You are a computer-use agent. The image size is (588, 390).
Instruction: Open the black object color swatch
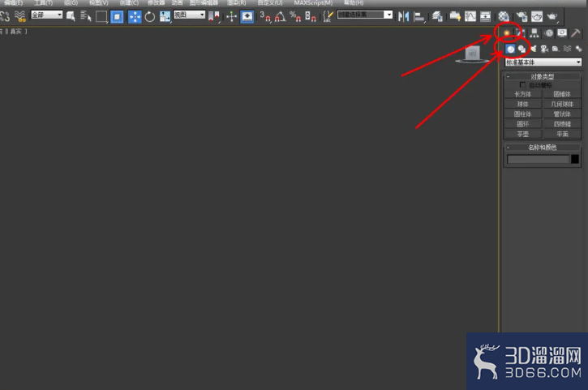coord(575,160)
